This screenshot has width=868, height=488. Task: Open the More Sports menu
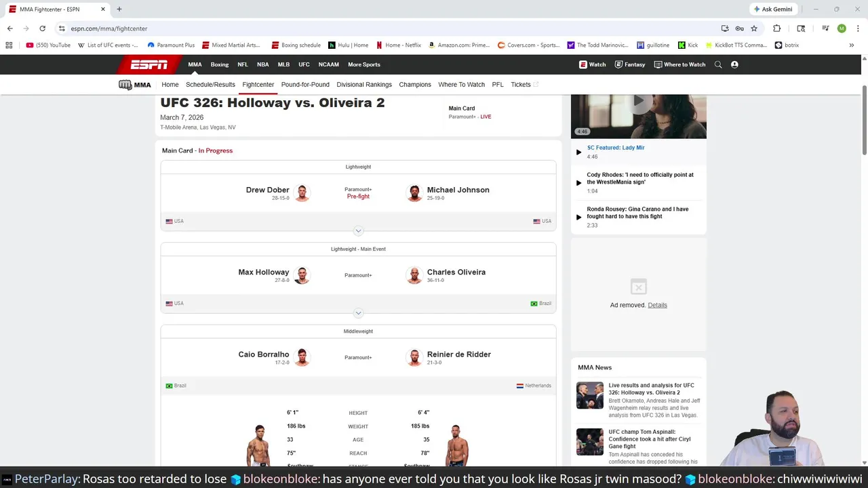(x=364, y=64)
